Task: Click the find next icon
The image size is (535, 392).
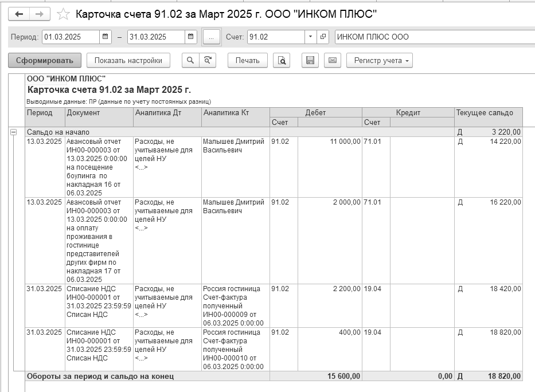Action: click(x=208, y=60)
